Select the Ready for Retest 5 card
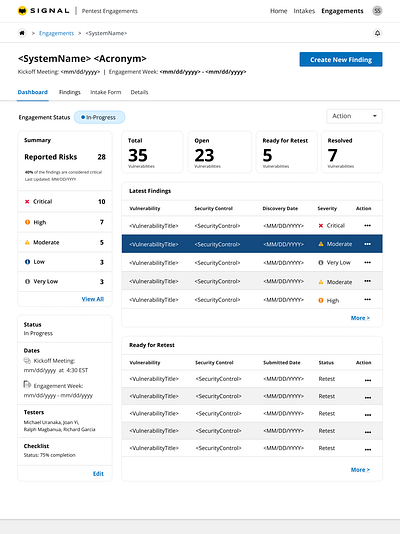The height and width of the screenshot is (534, 400). click(287, 152)
